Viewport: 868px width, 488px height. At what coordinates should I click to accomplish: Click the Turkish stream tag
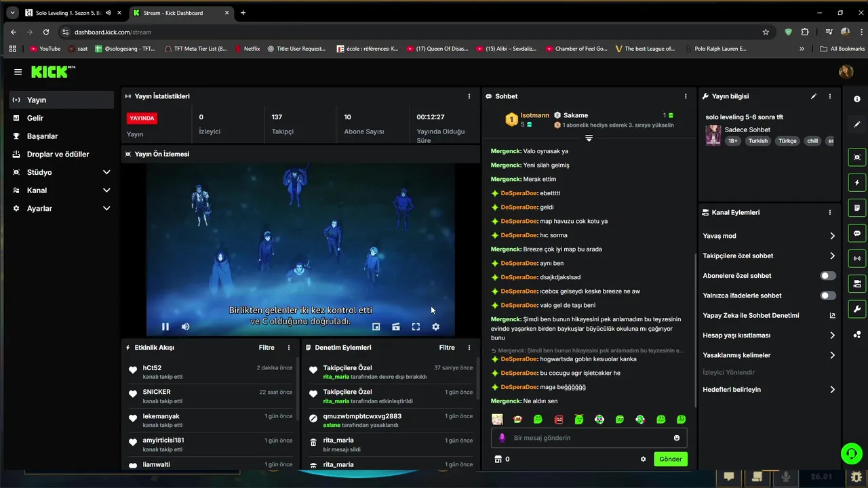coord(758,141)
